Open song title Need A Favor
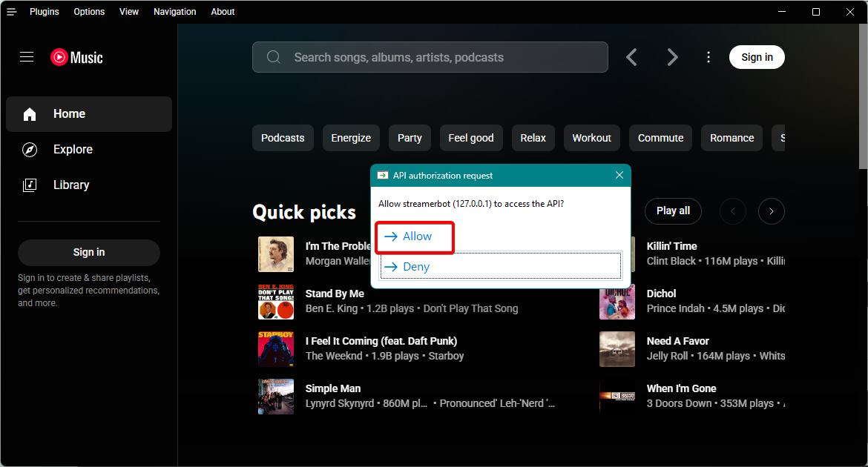The height and width of the screenshot is (467, 868). pyautogui.click(x=677, y=342)
